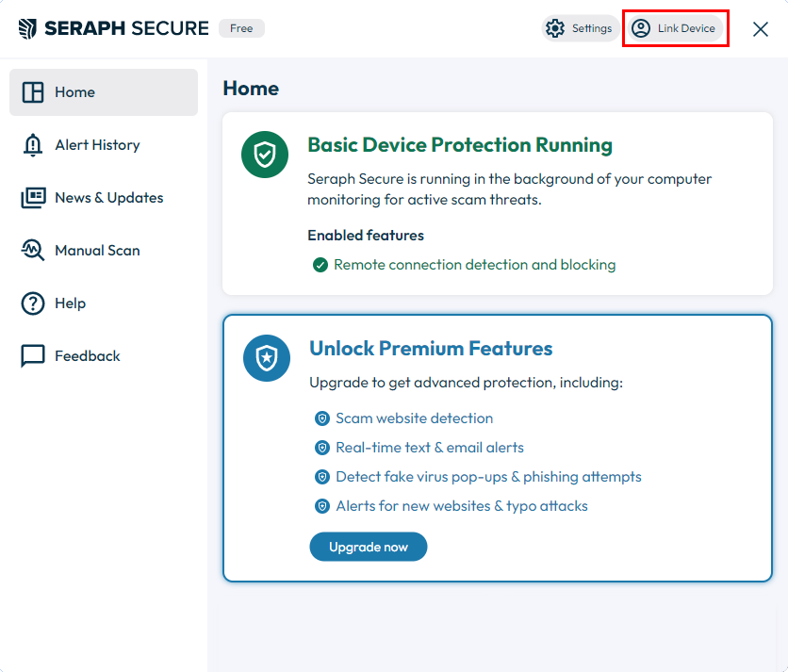Screen dimensions: 788x672
Task: Click the Help question mark icon
Action: click(x=33, y=303)
